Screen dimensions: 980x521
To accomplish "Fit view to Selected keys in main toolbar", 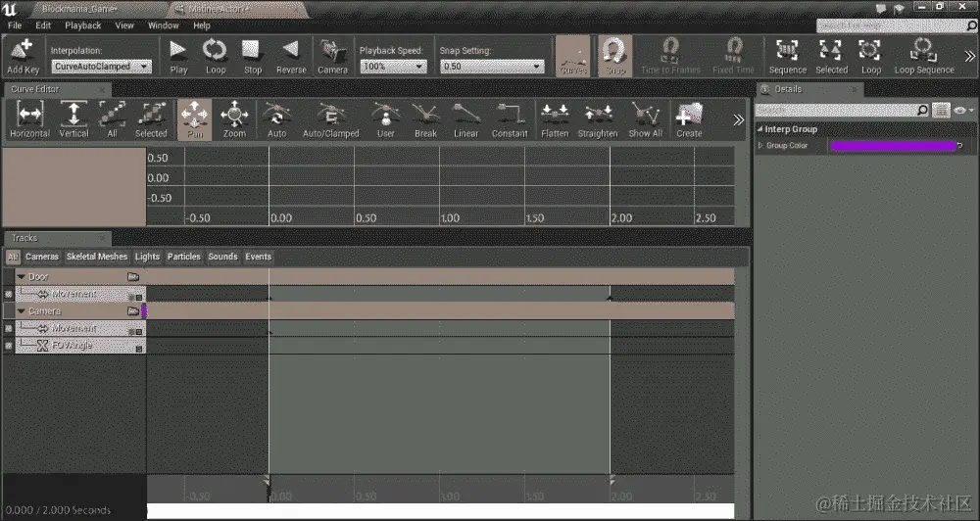I will coord(831,56).
